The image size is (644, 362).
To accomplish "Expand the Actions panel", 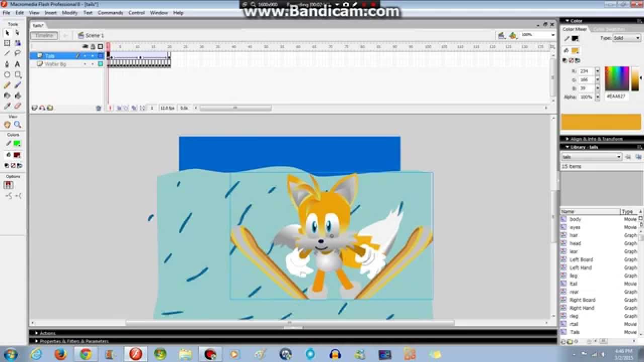I will point(36,333).
